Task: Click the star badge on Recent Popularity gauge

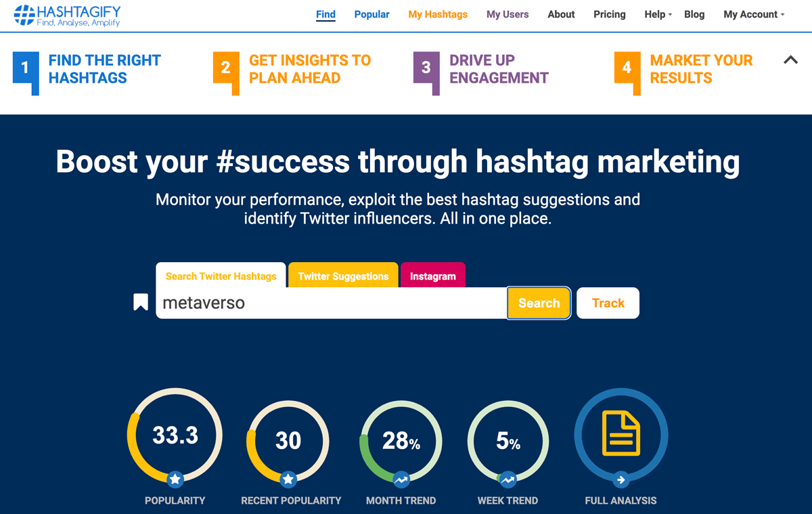Action: [288, 479]
